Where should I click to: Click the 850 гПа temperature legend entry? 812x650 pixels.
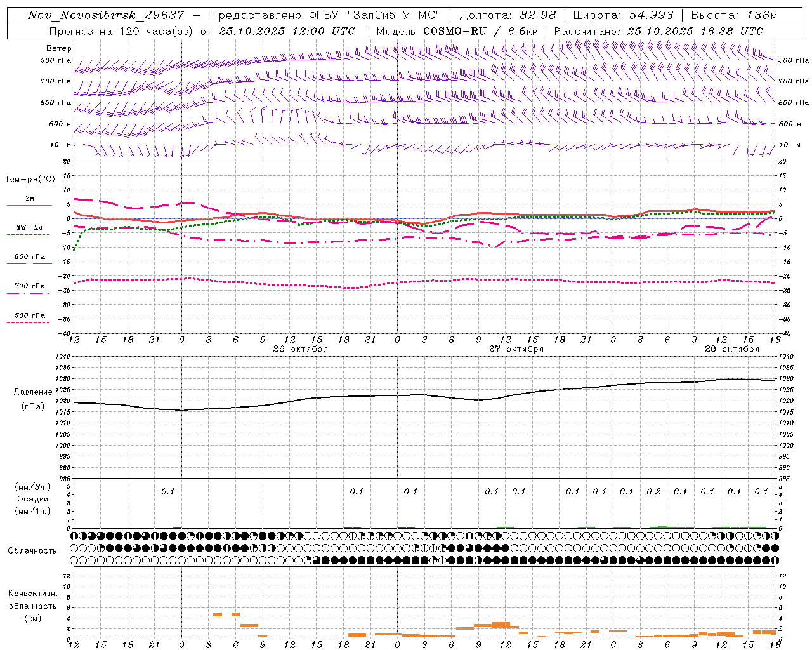[30, 257]
